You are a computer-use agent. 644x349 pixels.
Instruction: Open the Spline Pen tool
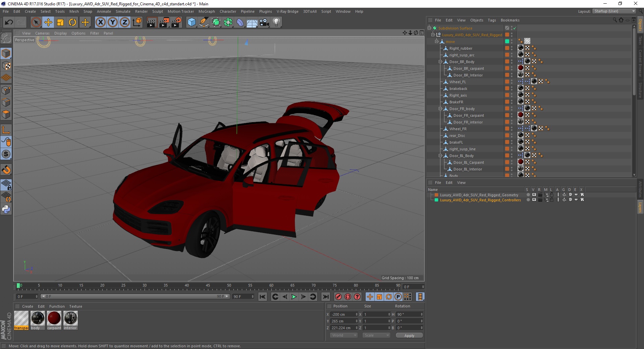pos(204,22)
